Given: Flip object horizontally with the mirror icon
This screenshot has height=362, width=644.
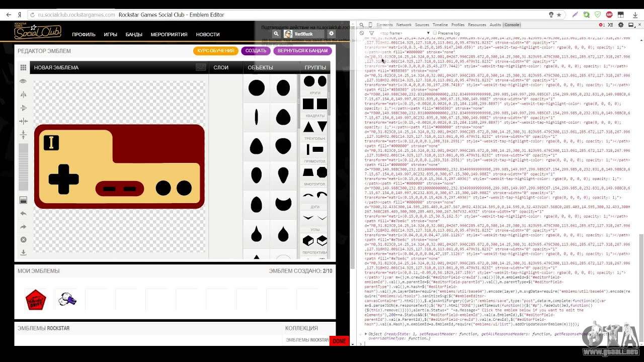Looking at the screenshot, I should point(23,95).
